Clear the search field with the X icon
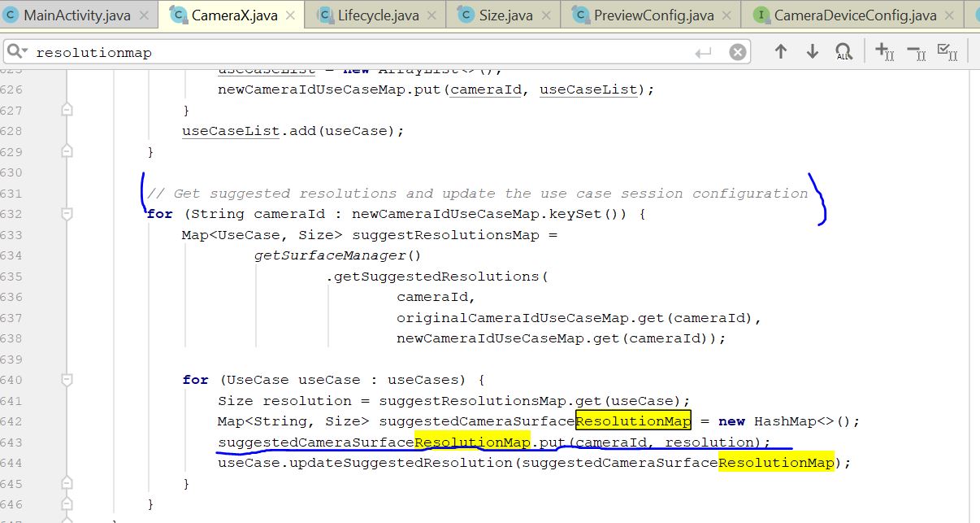This screenshot has width=980, height=523. click(737, 50)
